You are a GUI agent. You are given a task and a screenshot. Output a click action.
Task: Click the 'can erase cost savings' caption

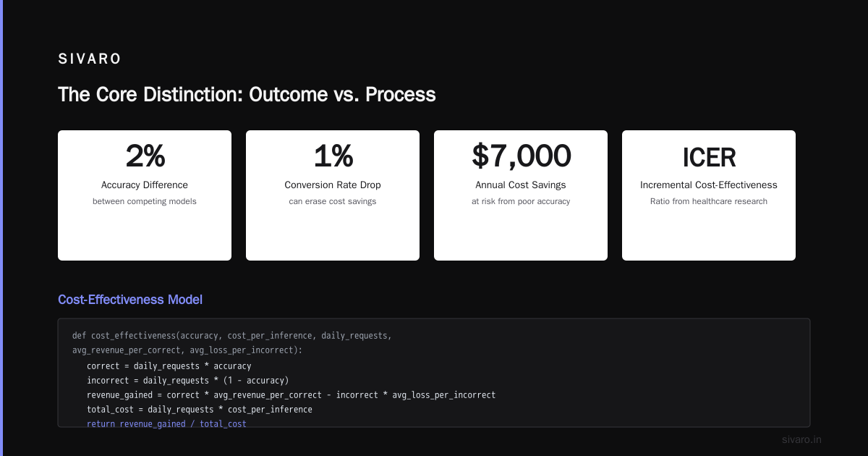point(333,201)
